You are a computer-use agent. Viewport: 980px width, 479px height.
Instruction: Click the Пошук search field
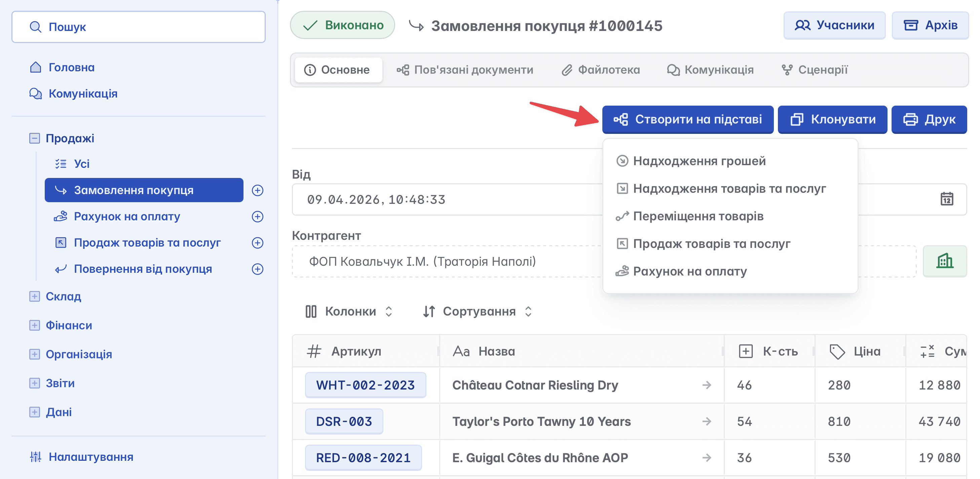[139, 27]
